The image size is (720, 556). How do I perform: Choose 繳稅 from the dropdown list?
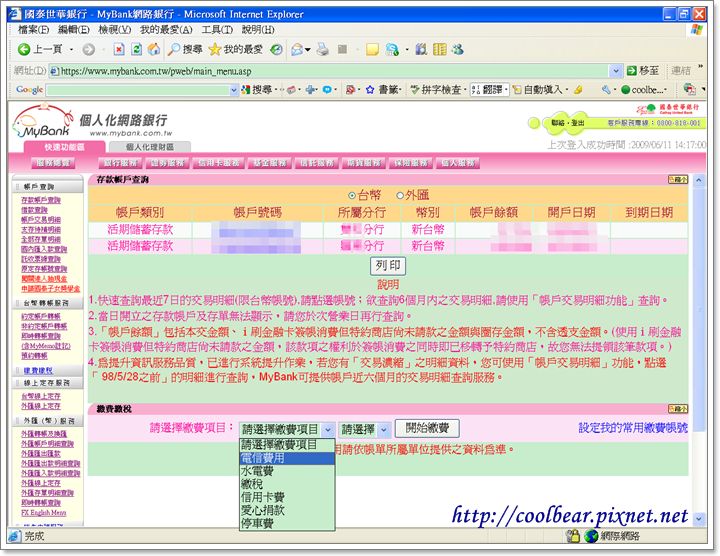pos(287,483)
